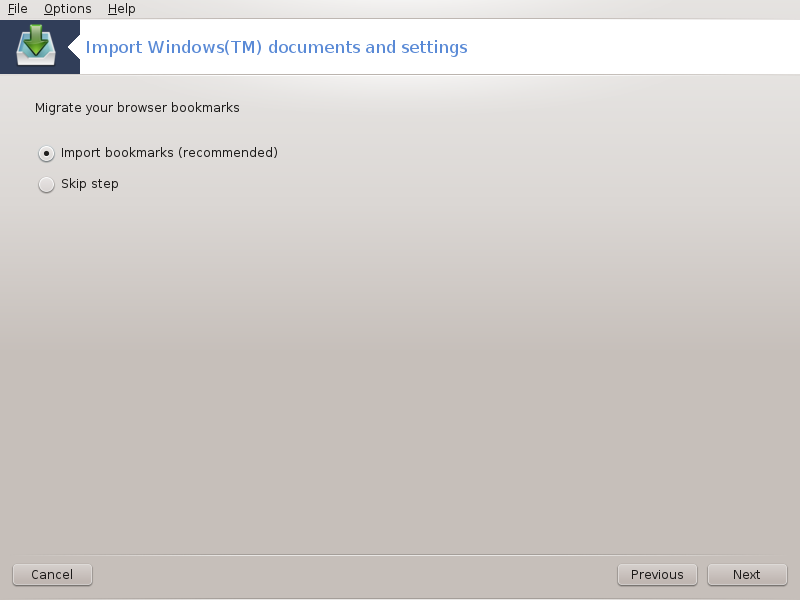Screen dimensions: 800x600
Task: Proceed with the Next button
Action: (746, 574)
